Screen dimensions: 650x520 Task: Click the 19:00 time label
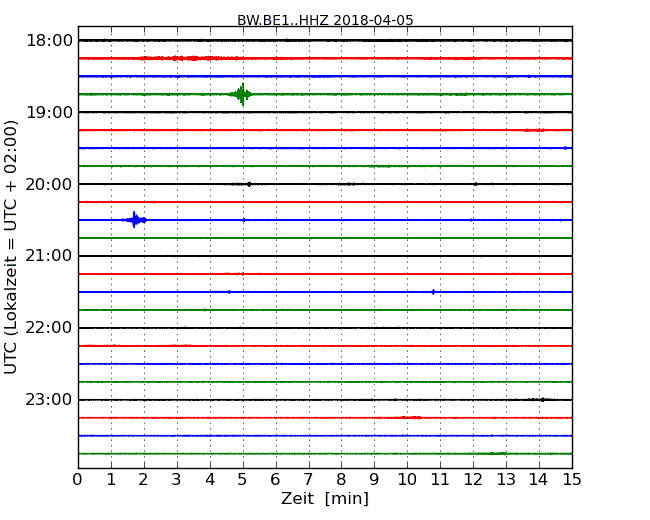pos(49,112)
